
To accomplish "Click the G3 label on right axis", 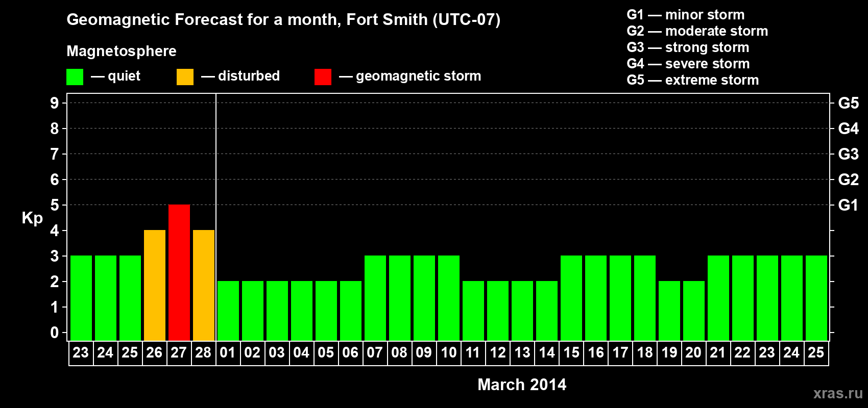I will (x=848, y=154).
